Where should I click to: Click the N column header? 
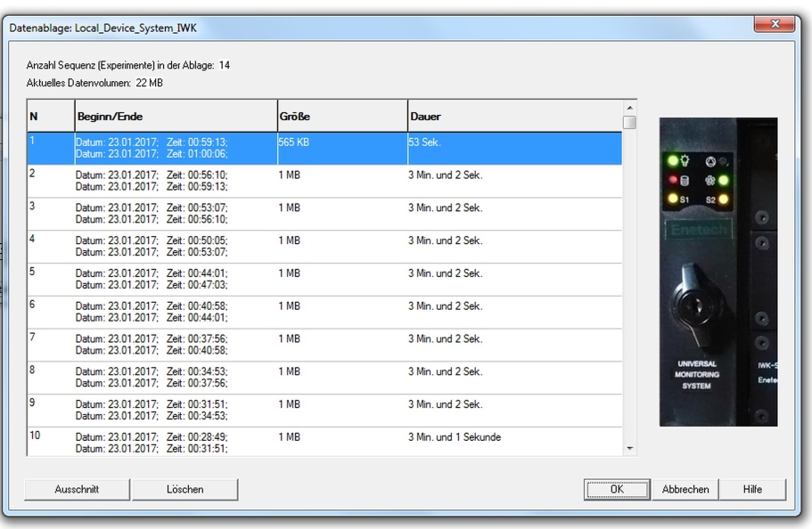[x=50, y=116]
